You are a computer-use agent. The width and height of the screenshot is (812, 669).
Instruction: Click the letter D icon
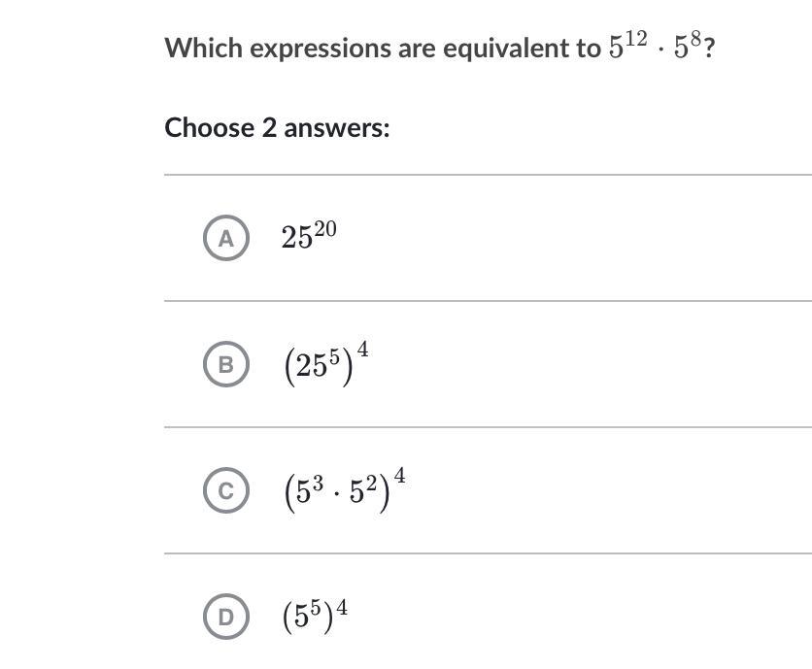[226, 618]
